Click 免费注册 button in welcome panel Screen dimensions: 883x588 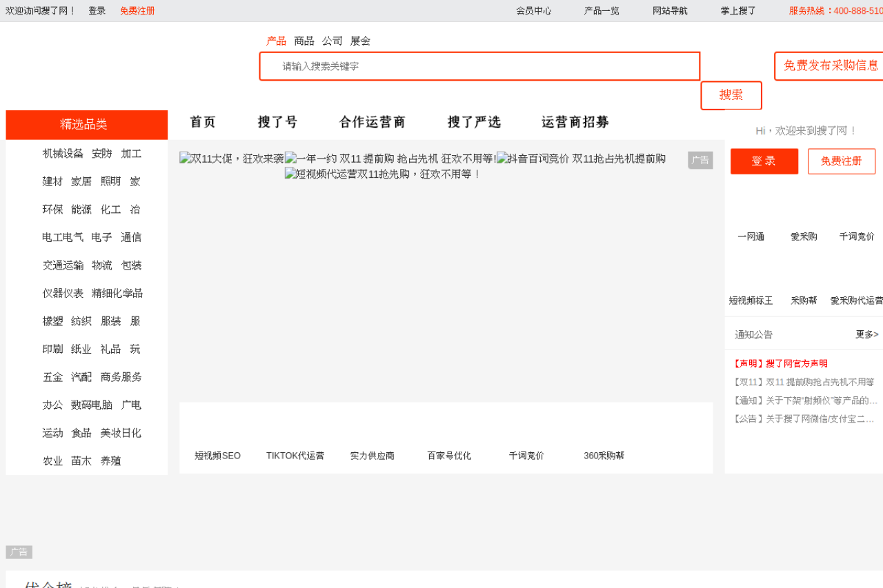pos(841,161)
